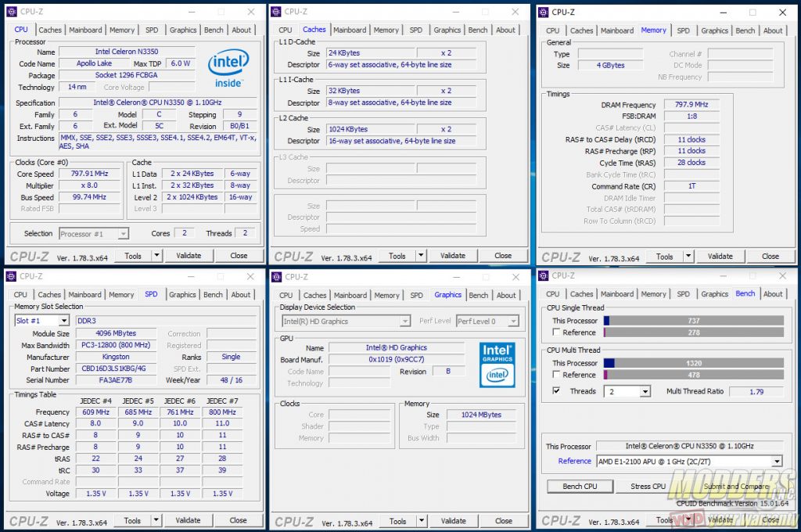Click Validate in the Memory-tab window

(x=720, y=256)
